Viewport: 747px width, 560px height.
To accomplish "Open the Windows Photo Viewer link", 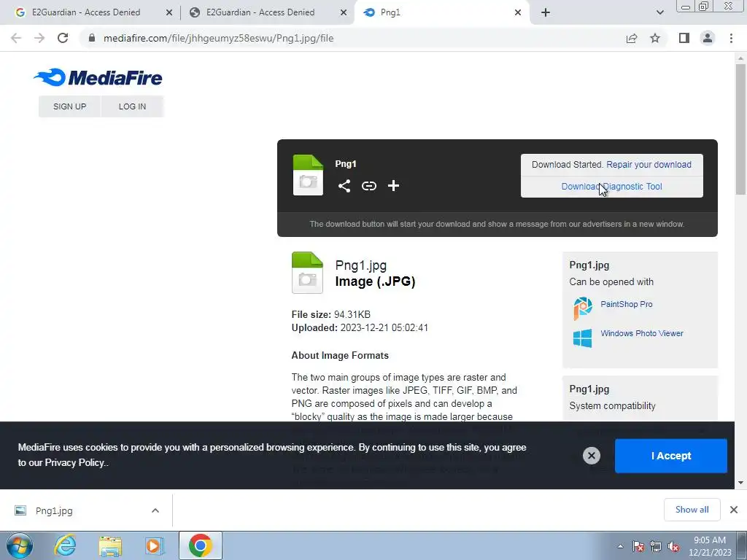I will [x=642, y=333].
